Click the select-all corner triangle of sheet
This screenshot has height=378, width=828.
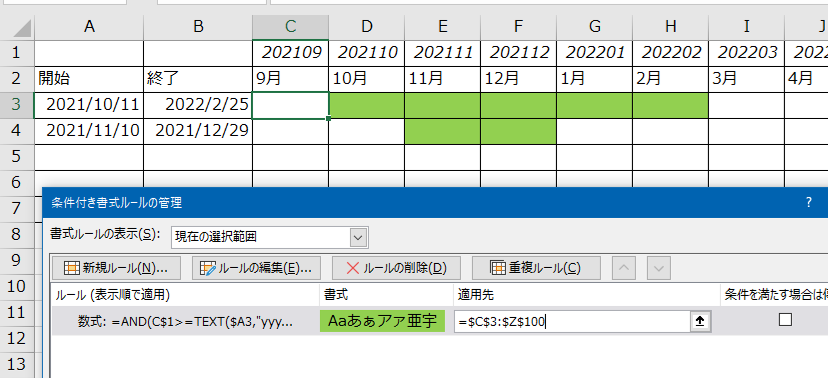pyautogui.click(x=21, y=27)
